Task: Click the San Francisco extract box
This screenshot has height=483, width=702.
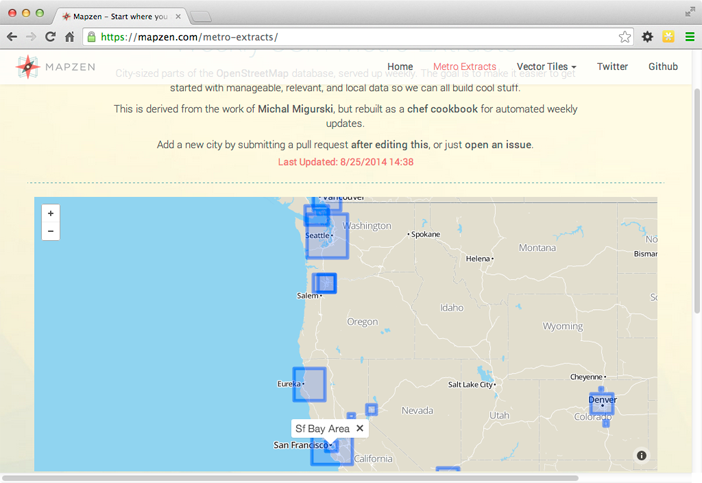Action: point(332,452)
